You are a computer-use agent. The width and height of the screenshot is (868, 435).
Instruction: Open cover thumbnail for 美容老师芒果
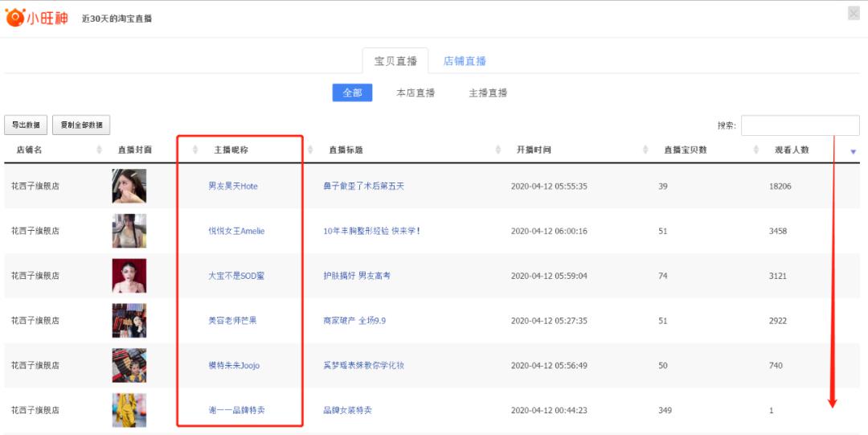(129, 320)
